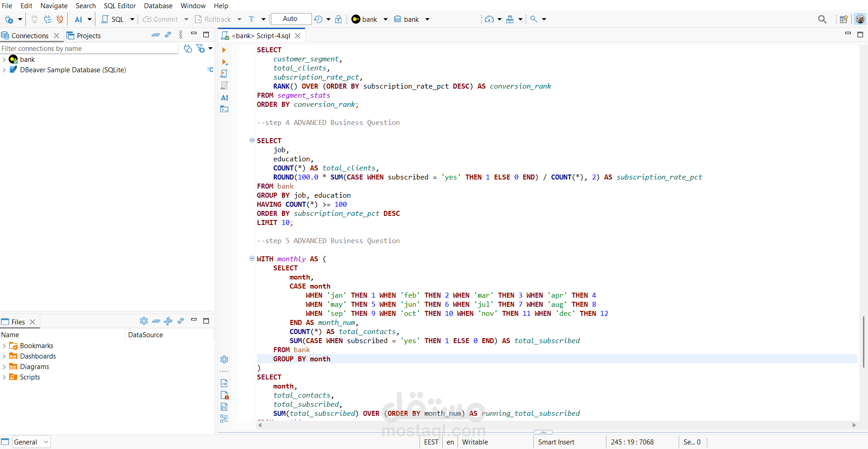The image size is (868, 449).
Task: Click the SQL editor toolbar button
Action: [x=113, y=20]
